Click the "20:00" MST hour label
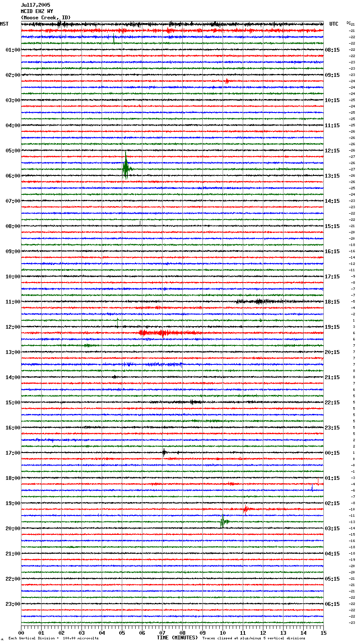This screenshot has height=644, width=357. click(13, 529)
